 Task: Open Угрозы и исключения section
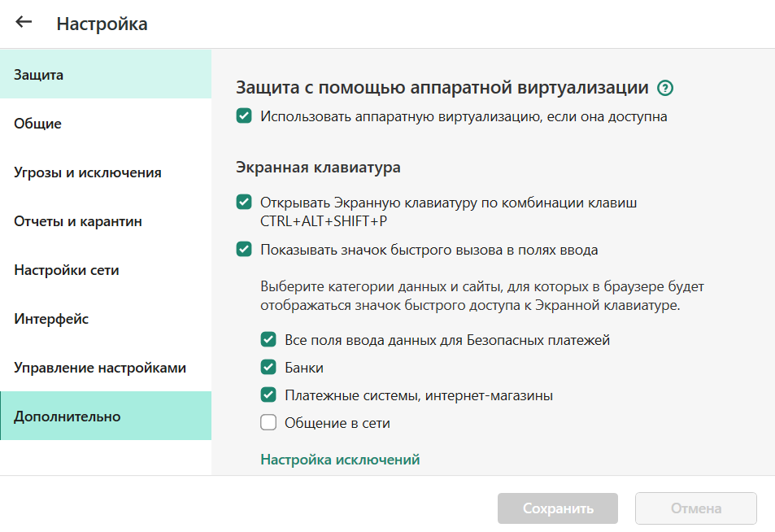(106, 172)
